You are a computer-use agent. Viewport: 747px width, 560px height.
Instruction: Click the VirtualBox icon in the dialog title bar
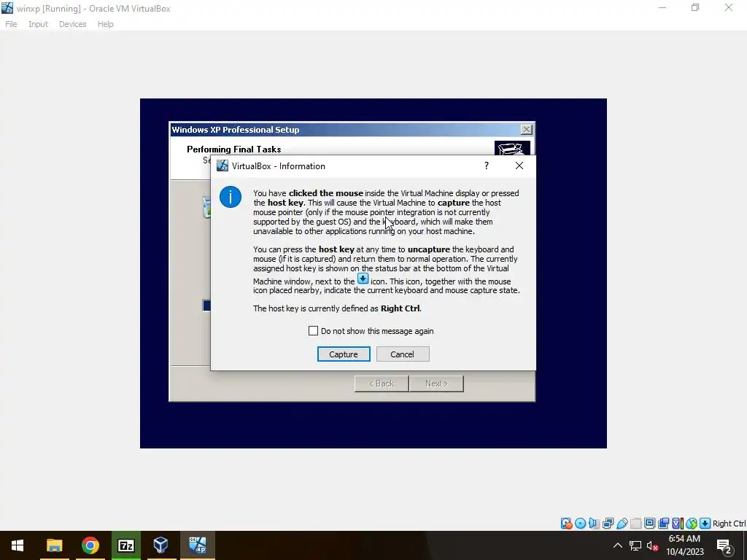222,166
